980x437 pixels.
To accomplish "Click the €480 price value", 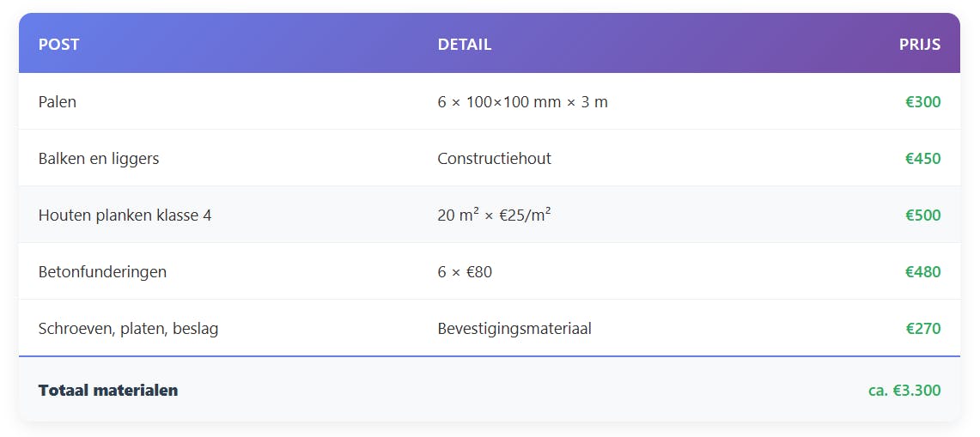I will pos(922,272).
